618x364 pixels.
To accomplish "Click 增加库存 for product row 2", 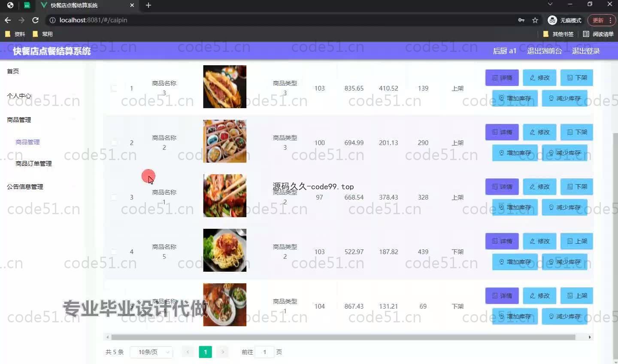I will point(515,153).
